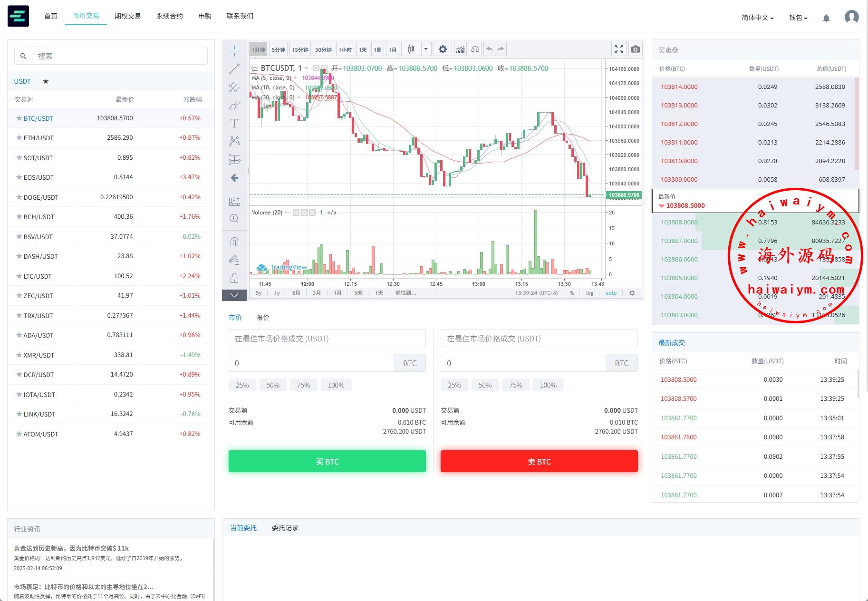This screenshot has height=601, width=868.
Task: Open candlestick chart type dropdown arrow
Action: tap(426, 49)
